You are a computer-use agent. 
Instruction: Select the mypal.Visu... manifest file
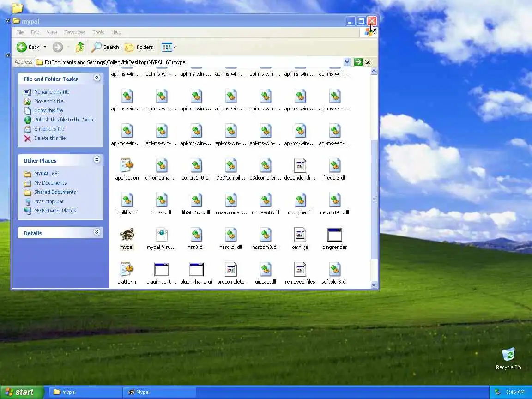(162, 235)
